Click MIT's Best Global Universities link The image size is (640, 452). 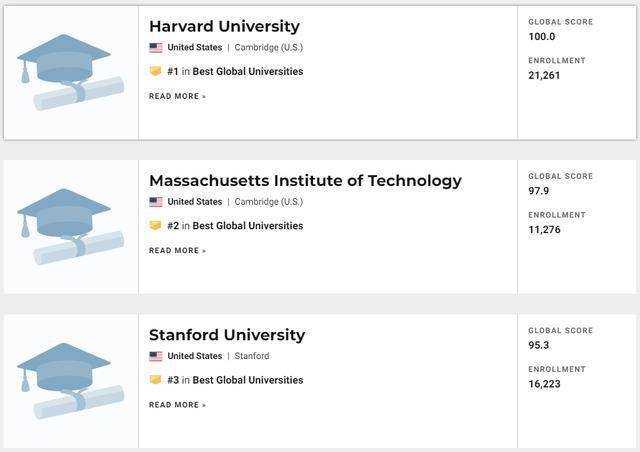tap(248, 226)
